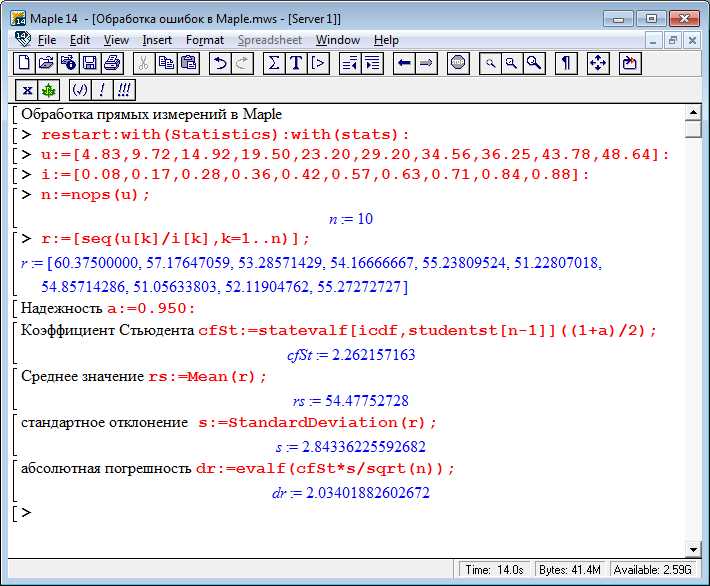Screen dimensions: 710x586
Task: Click the New worksheet icon
Action: pyautogui.click(x=24, y=63)
